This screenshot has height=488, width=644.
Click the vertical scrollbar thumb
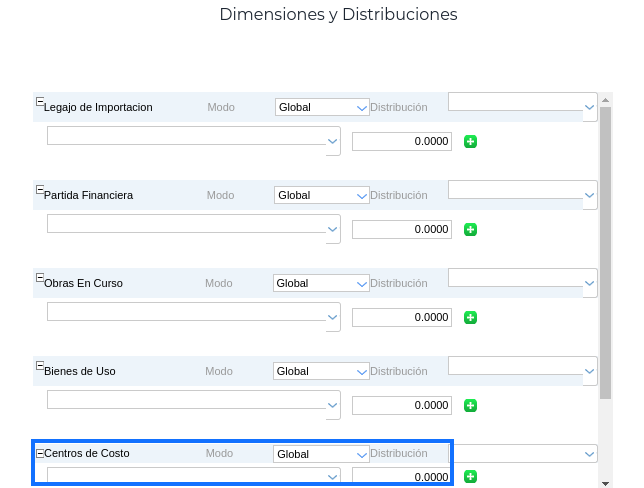coord(605,250)
